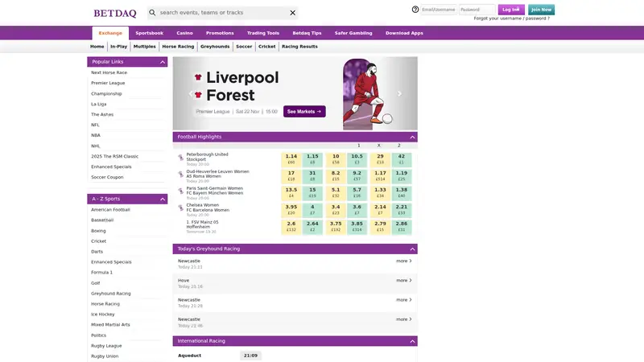Select odds 1.17 in Leuven Roma row
The height and width of the screenshot is (362, 644).
pos(380,176)
